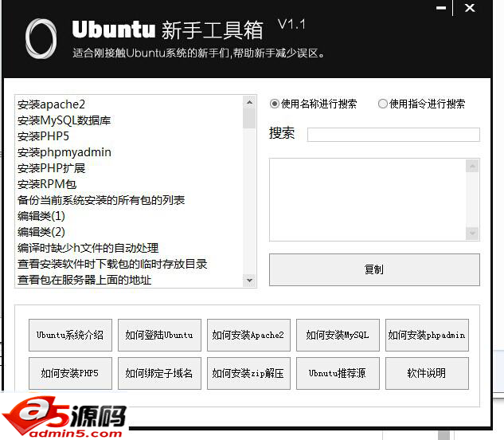The width and height of the screenshot is (504, 440).
Task: Select 编辑类(2) list entry
Action: [x=129, y=232]
